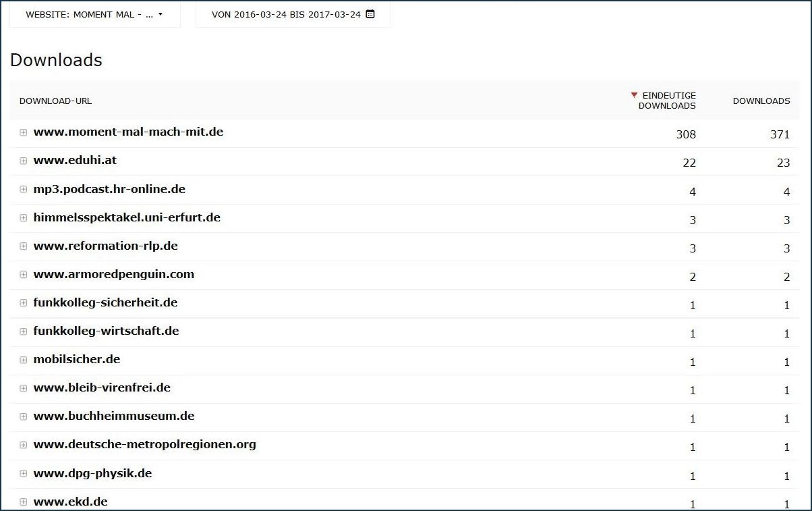812x511 pixels.
Task: Expand mobilsicher.de row
Action: point(24,360)
